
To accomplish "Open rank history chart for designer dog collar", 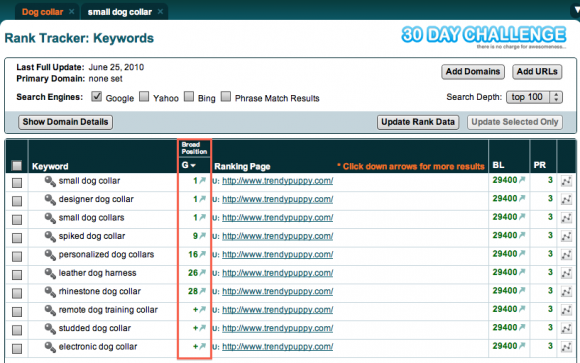I will tap(566, 199).
